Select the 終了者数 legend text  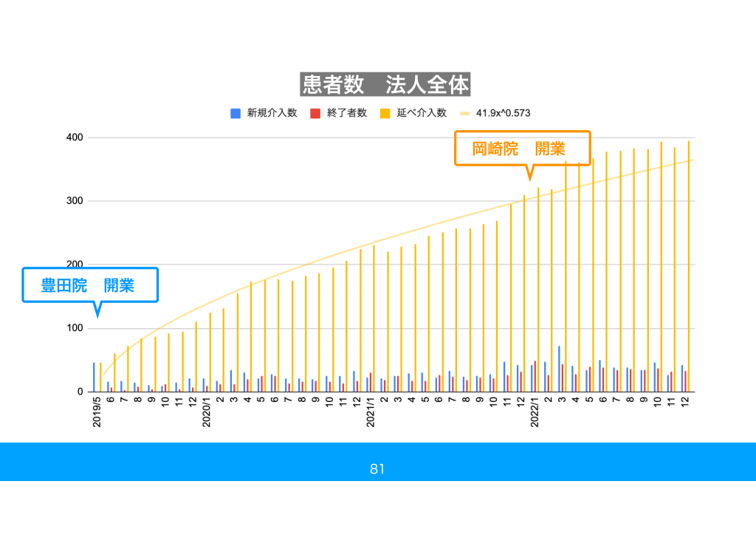tap(346, 113)
